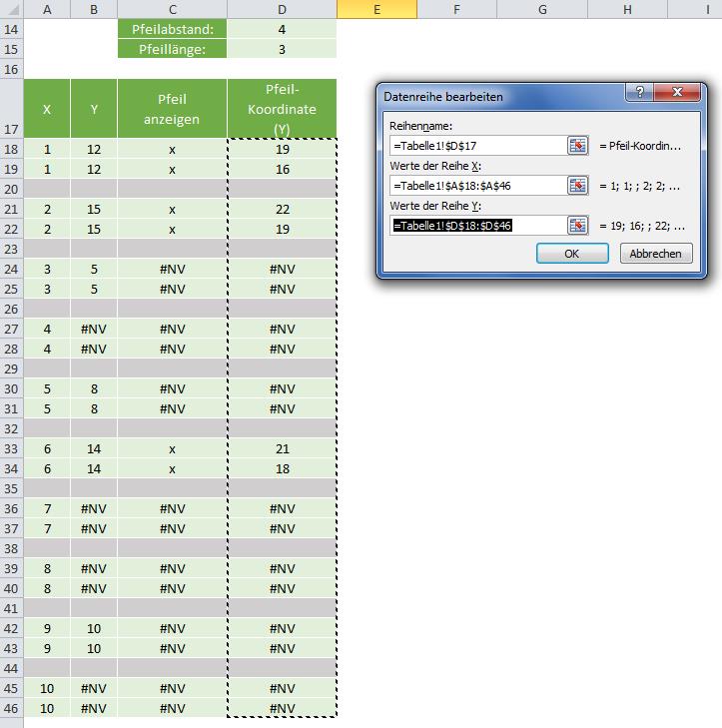Screen dimensions: 722x728
Task: Cancel with the Abbrechen button
Action: (656, 254)
